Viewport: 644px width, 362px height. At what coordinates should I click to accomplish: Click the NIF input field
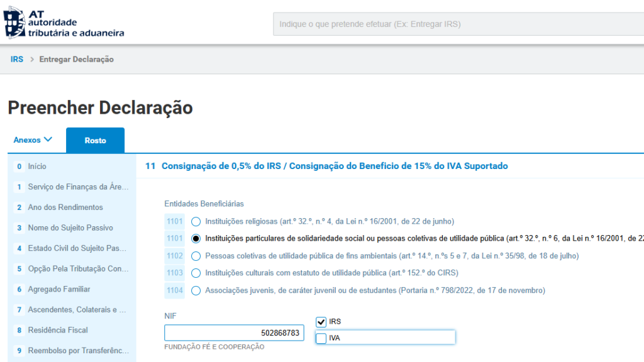[234, 332]
